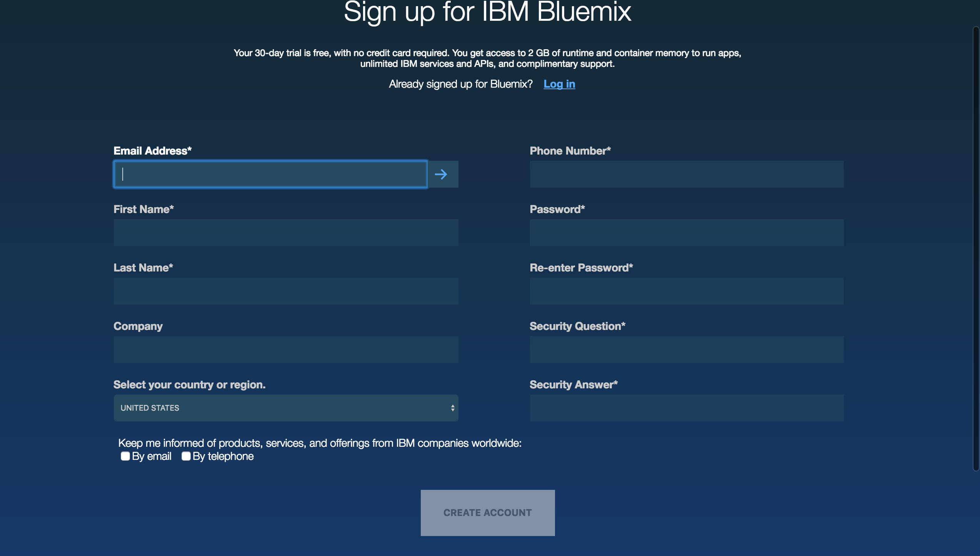980x556 pixels.
Task: Check the 'By email' checkbox
Action: [125, 456]
